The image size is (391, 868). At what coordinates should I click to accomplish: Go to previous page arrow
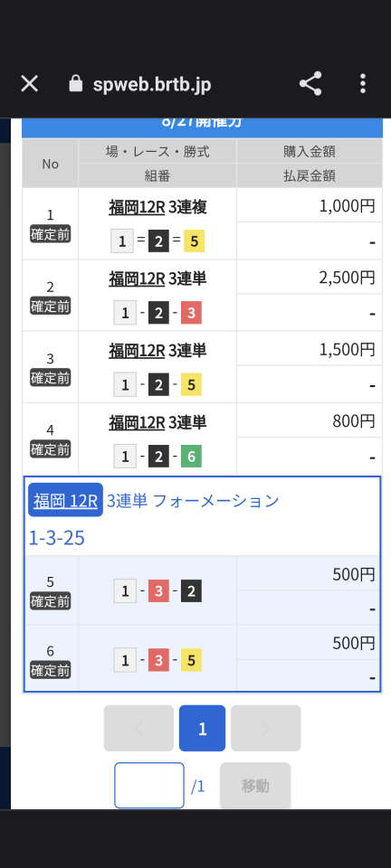coord(138,728)
